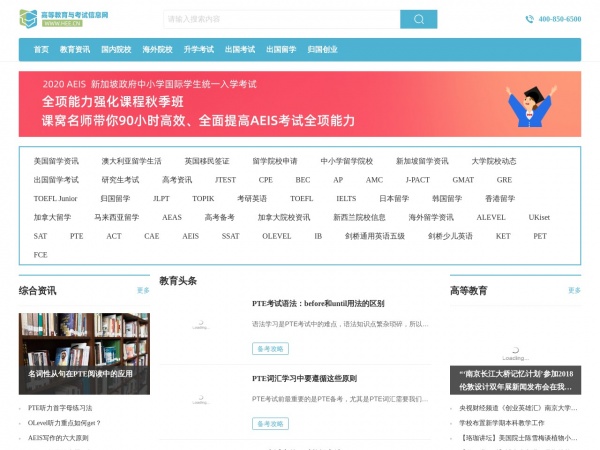Select the AEAS tag
Screen dimensions: 600x450
[x=172, y=217]
